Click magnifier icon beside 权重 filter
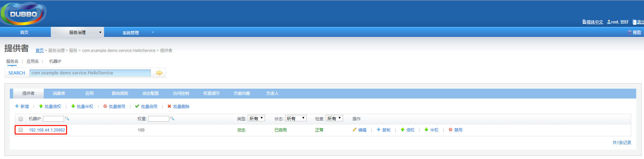Image resolution: width=644 pixels, height=159 pixels. click(x=172, y=118)
